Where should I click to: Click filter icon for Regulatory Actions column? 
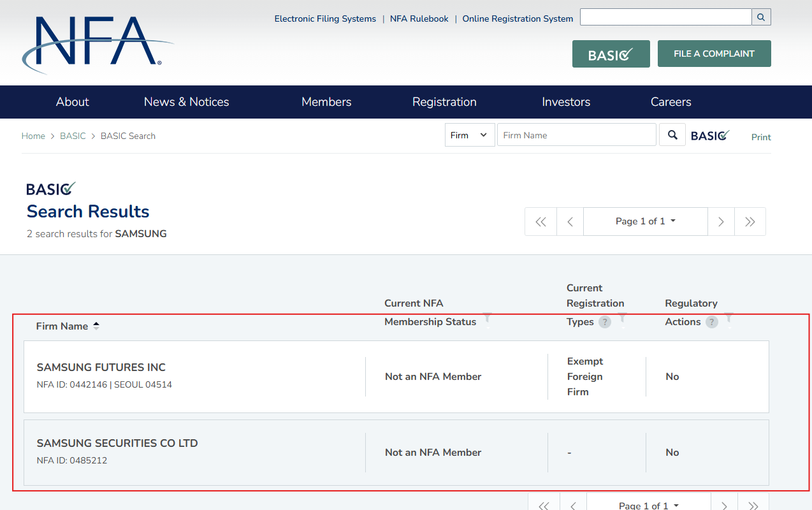tap(729, 318)
